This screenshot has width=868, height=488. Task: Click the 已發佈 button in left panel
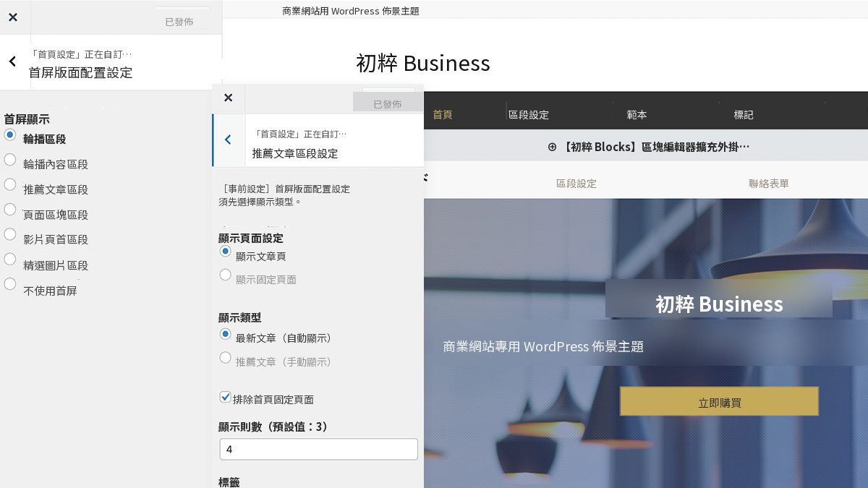point(179,22)
